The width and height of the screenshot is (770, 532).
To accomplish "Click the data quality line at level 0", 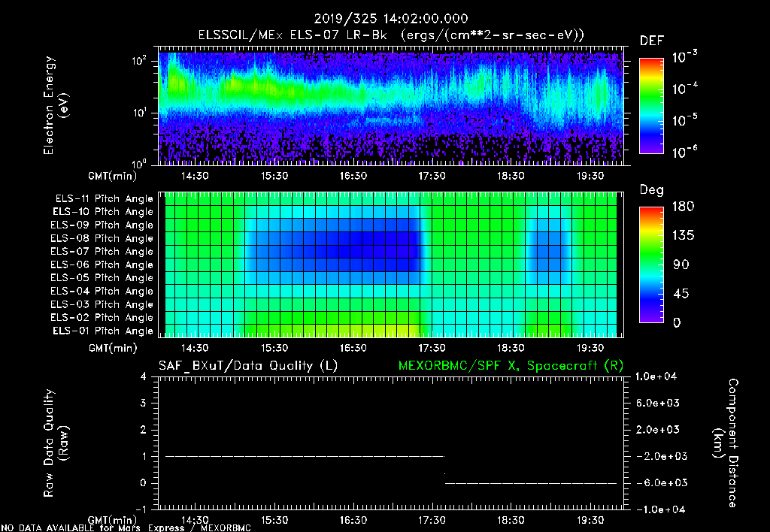I will 531,483.
